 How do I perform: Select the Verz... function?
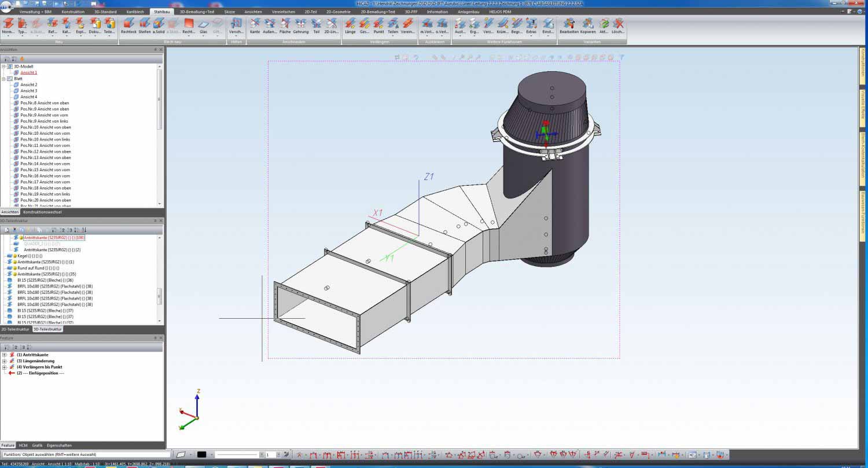coord(488,25)
